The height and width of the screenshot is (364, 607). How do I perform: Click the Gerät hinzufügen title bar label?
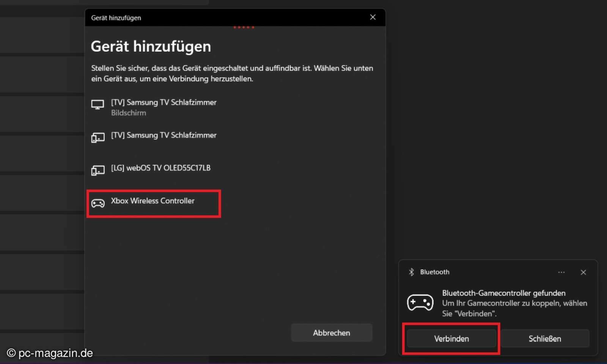(x=115, y=17)
